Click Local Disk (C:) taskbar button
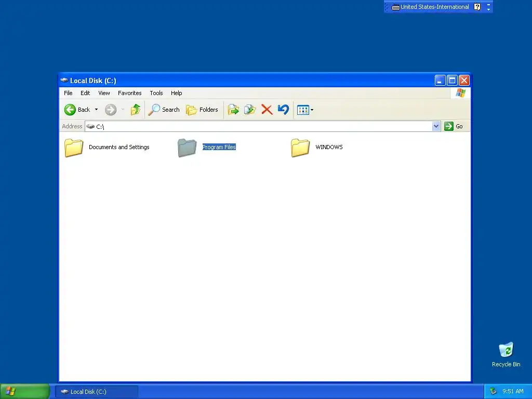 click(x=97, y=392)
